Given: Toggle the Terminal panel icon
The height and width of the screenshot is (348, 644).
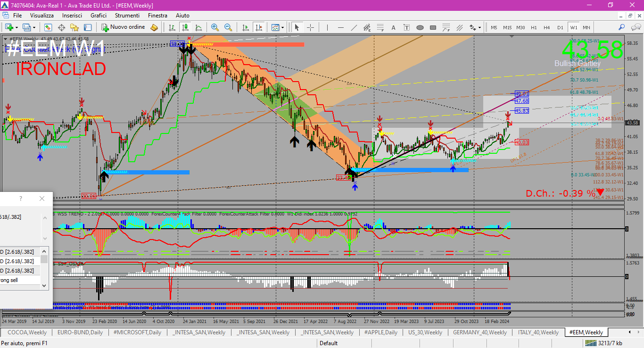Looking at the screenshot, I should tap(88, 27).
